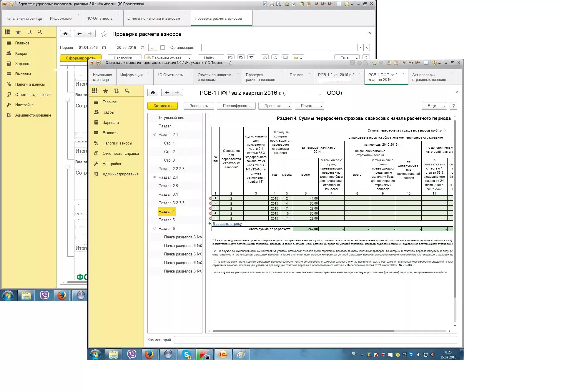Open the Еще dropdown in the РСВ-1 form
The height and width of the screenshot is (392, 562).
point(434,106)
